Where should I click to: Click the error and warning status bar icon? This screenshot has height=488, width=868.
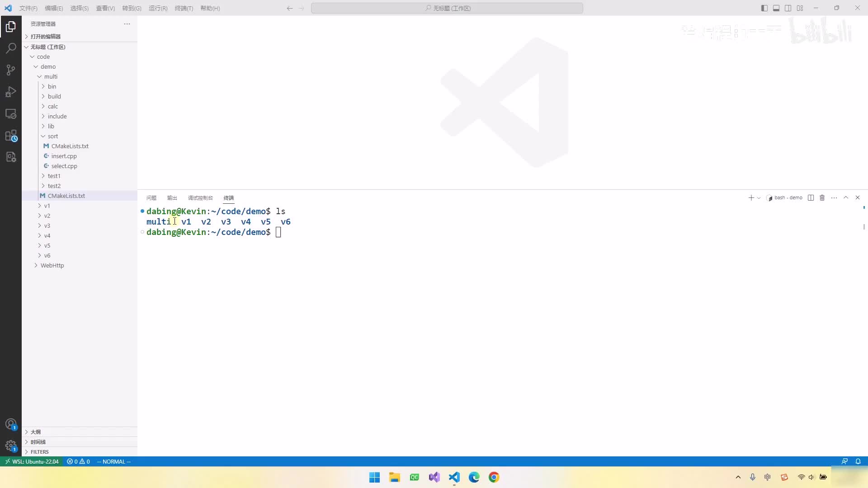[x=77, y=462]
